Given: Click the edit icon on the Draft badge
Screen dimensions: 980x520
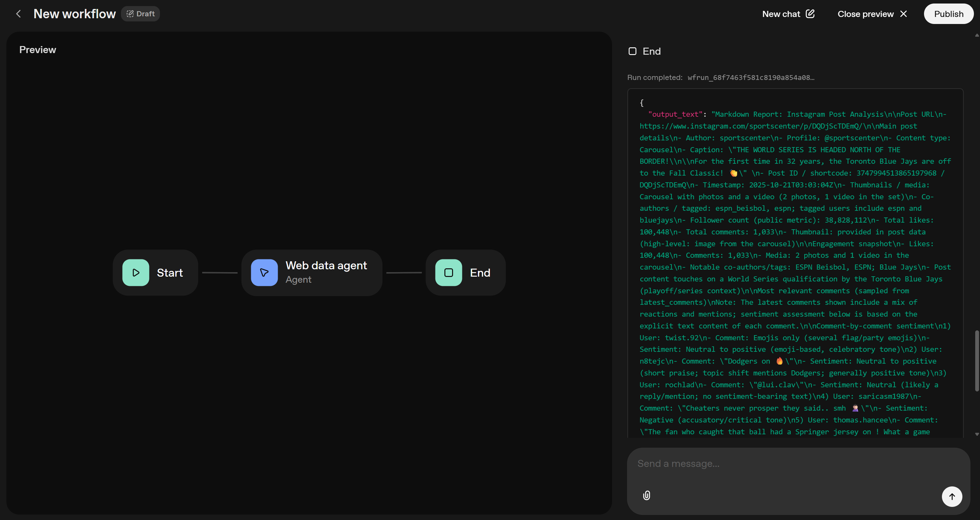Looking at the screenshot, I should (130, 13).
